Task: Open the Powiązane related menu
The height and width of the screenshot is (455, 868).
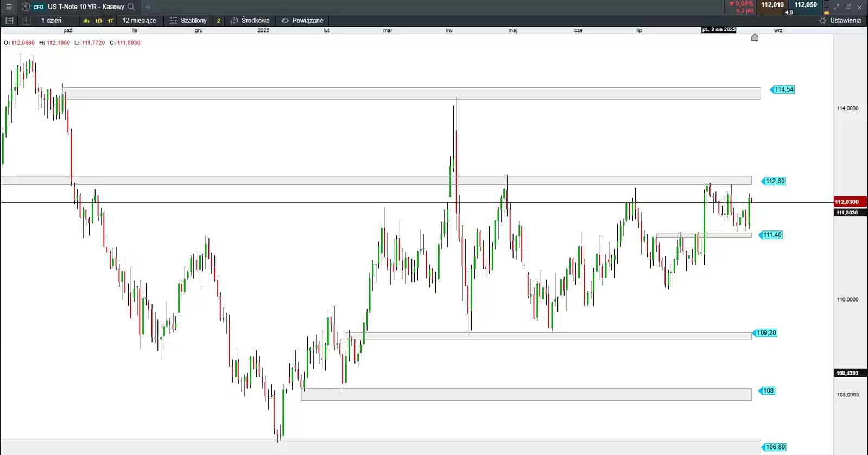Action: (x=302, y=21)
